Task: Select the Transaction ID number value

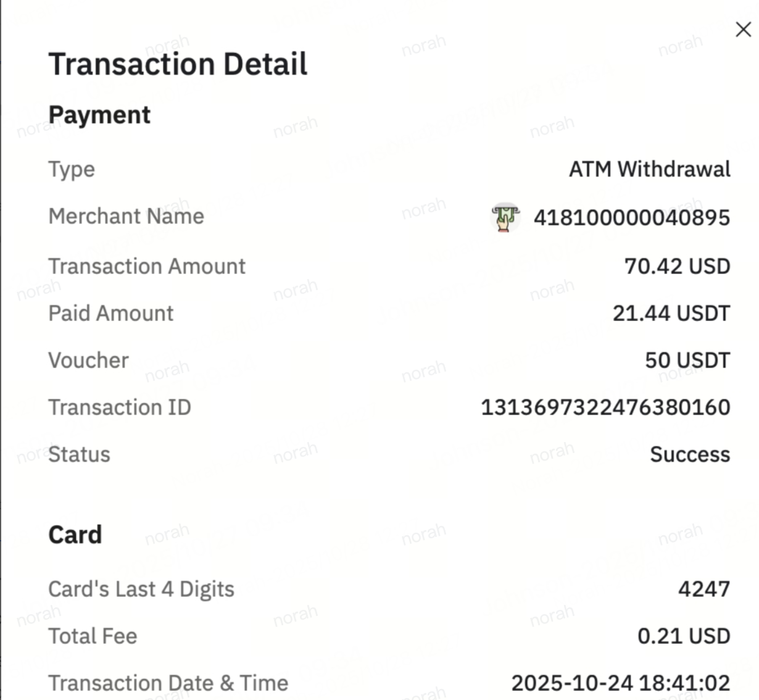Action: pos(605,407)
